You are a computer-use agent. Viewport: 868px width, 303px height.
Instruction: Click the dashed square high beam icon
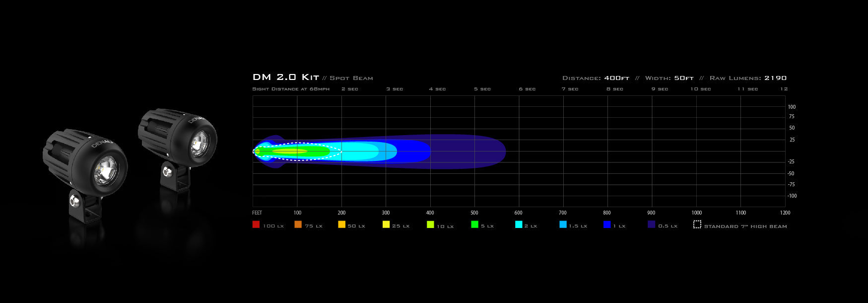[x=697, y=225]
